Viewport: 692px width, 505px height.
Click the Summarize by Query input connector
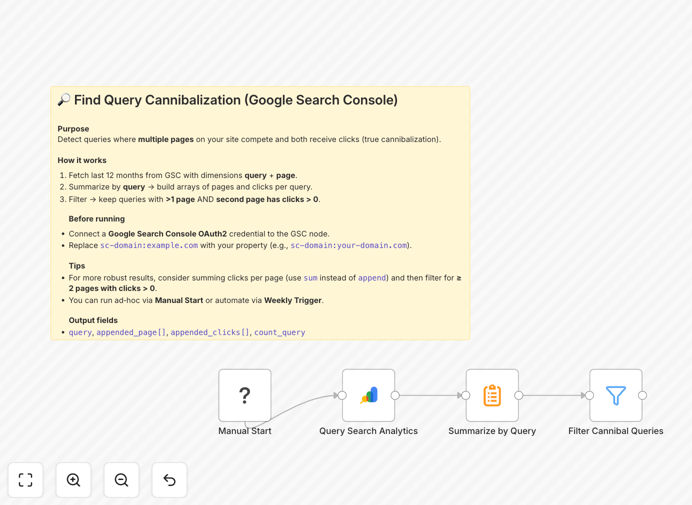pyautogui.click(x=465, y=396)
